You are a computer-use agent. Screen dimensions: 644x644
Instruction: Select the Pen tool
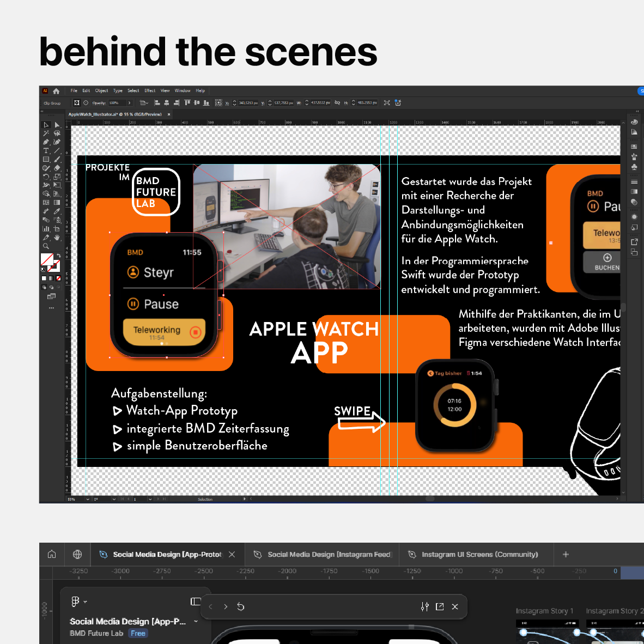click(46, 142)
